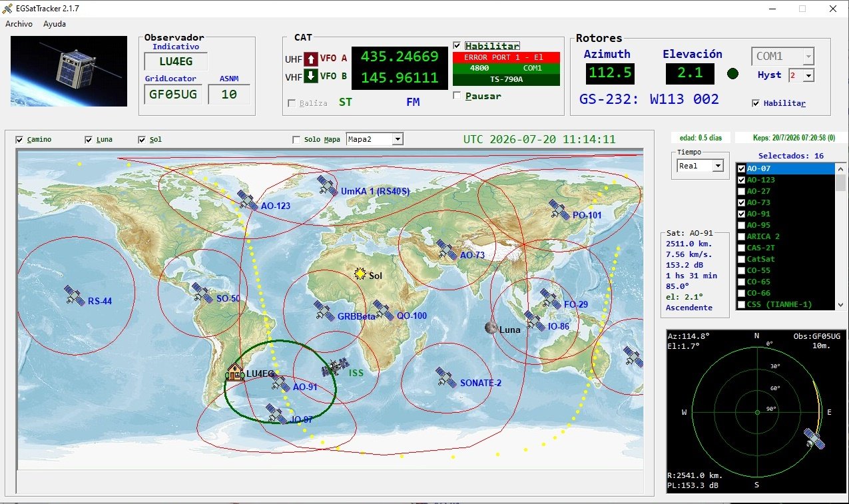This screenshot has height=504, width=849.
Task: Open the Mapa2 map dropdown
Action: point(398,139)
